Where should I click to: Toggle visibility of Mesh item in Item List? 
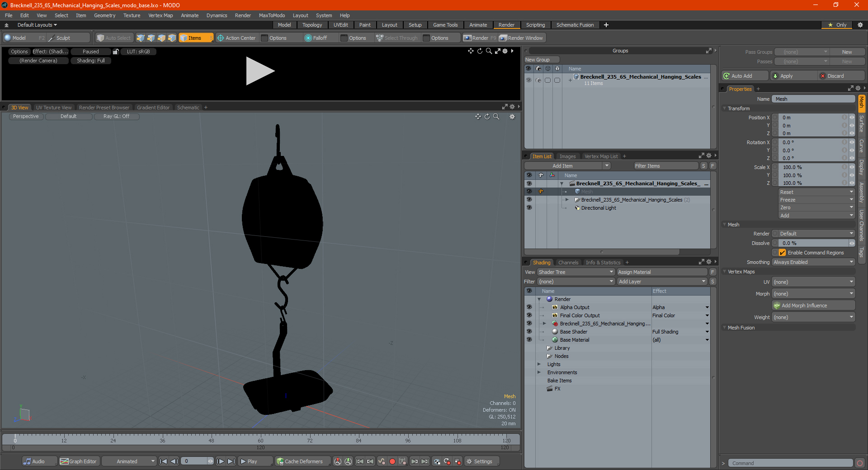[x=529, y=192]
